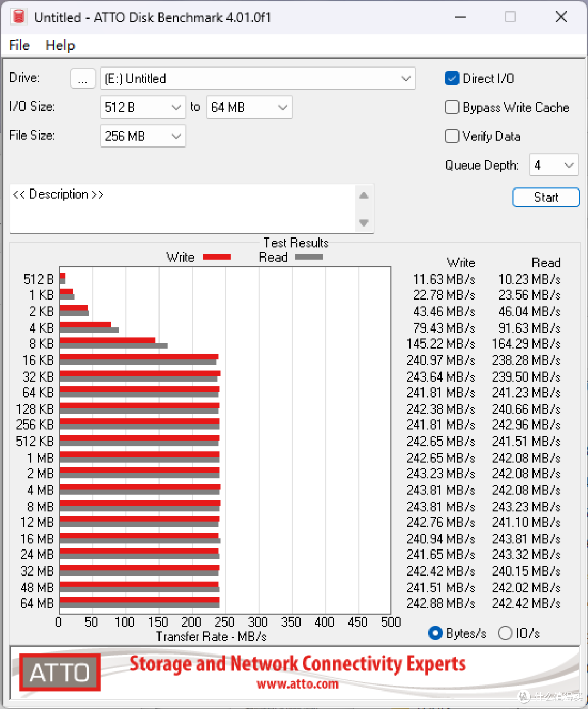This screenshot has height=709, width=588.
Task: Click the red Write legend swatch
Action: (x=217, y=257)
